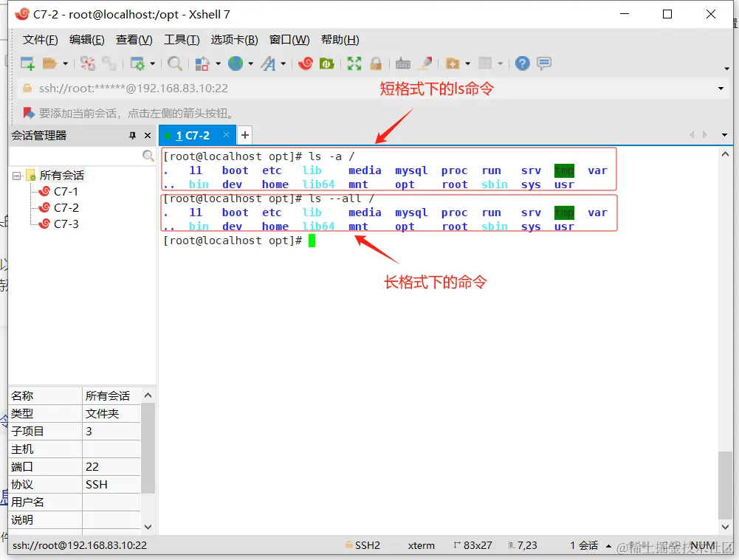Select the 所有会话 folder
The height and width of the screenshot is (560, 739).
coord(61,176)
